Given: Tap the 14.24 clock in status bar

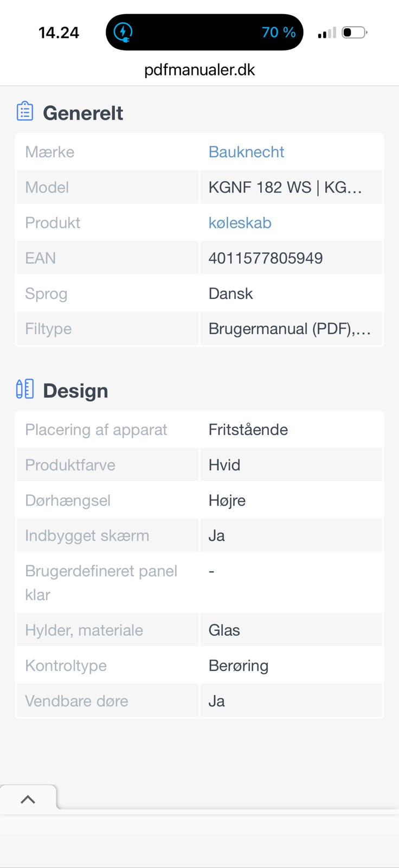Looking at the screenshot, I should pyautogui.click(x=59, y=33).
